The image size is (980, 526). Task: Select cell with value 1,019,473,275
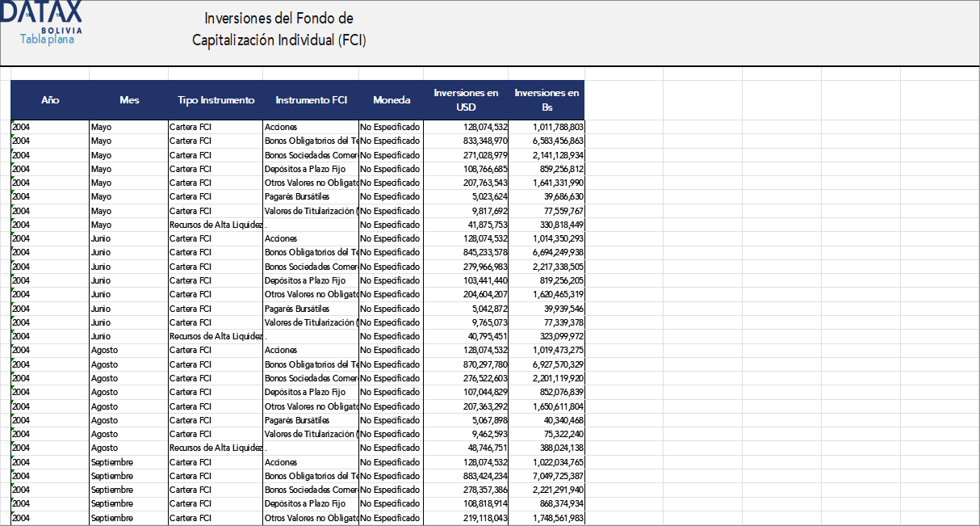click(547, 350)
